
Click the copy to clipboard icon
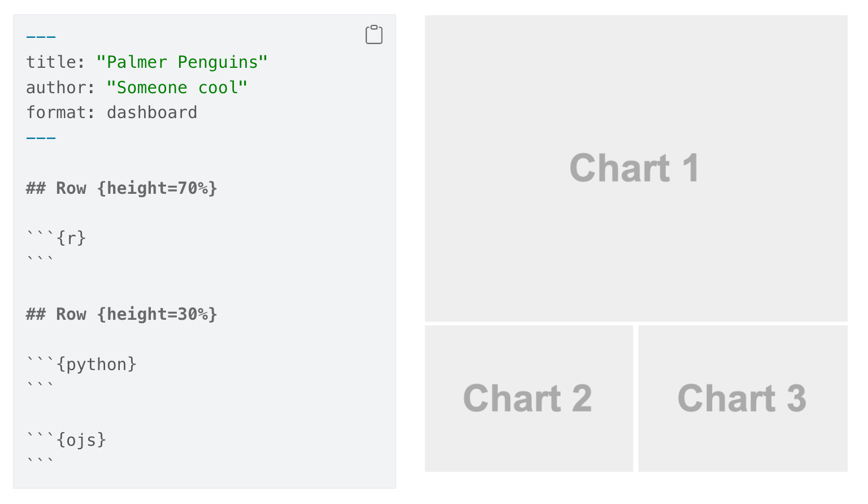[374, 35]
